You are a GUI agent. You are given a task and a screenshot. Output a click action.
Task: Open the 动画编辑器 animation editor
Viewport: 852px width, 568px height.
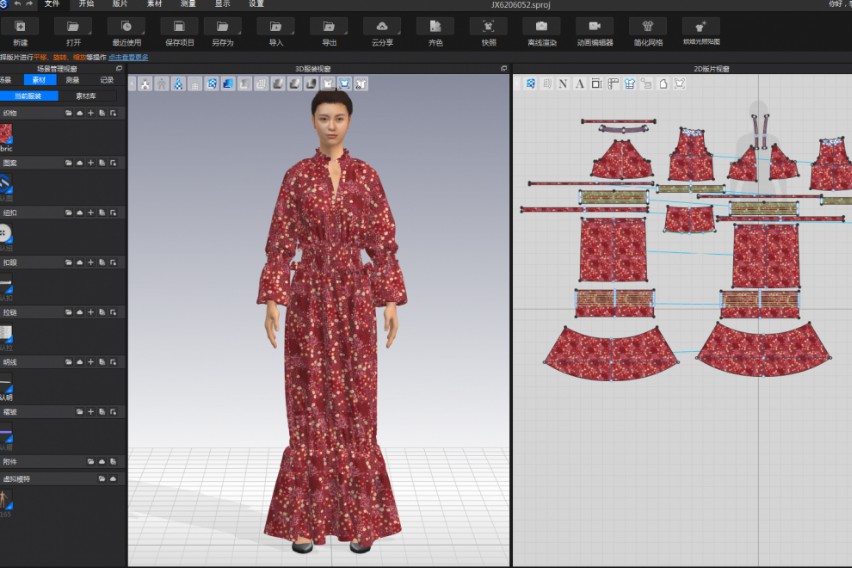[594, 27]
